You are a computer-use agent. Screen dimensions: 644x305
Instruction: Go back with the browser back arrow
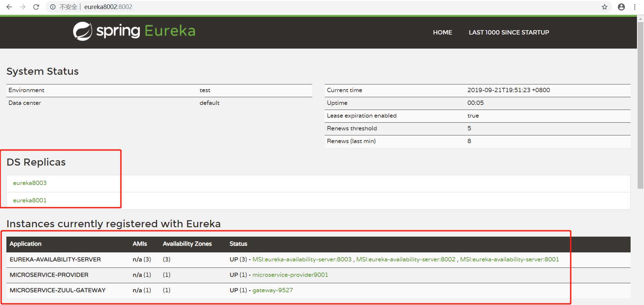point(9,7)
